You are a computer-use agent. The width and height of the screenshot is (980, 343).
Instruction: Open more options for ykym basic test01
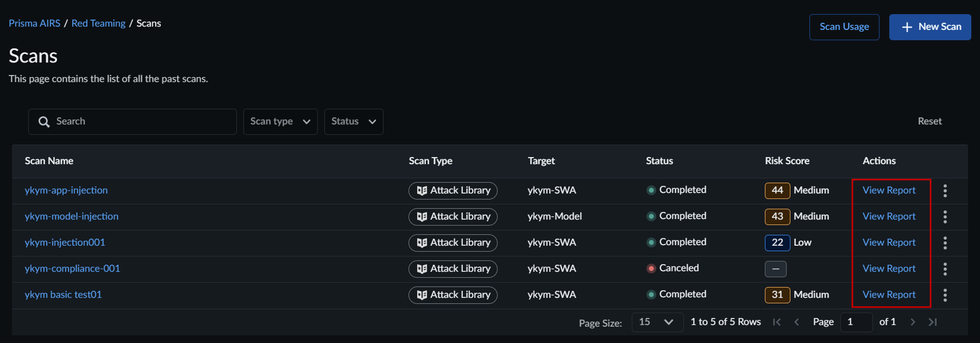945,295
